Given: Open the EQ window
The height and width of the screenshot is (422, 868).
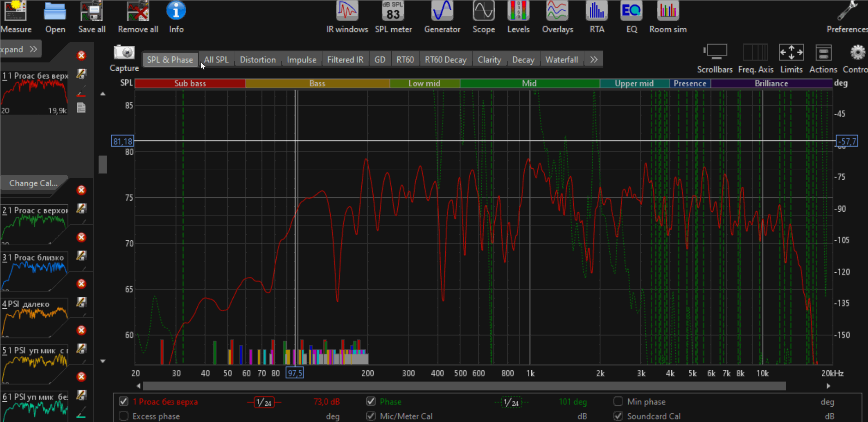Looking at the screenshot, I should [631, 18].
